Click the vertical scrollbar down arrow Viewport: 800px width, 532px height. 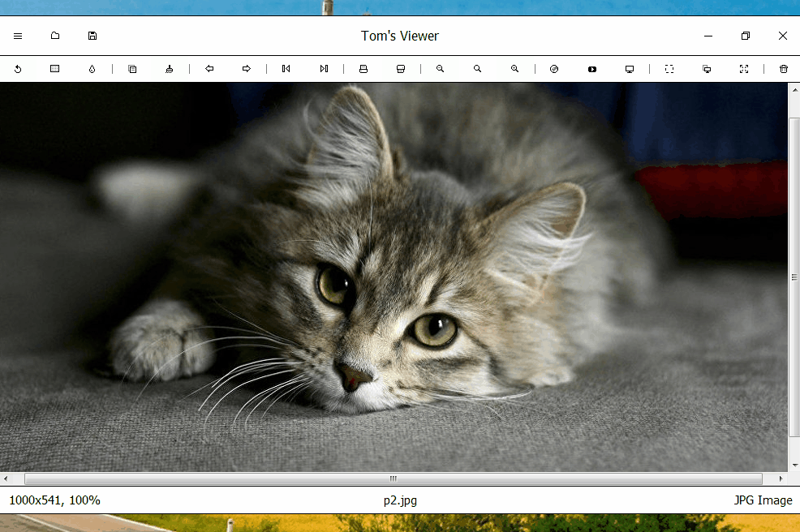click(794, 466)
